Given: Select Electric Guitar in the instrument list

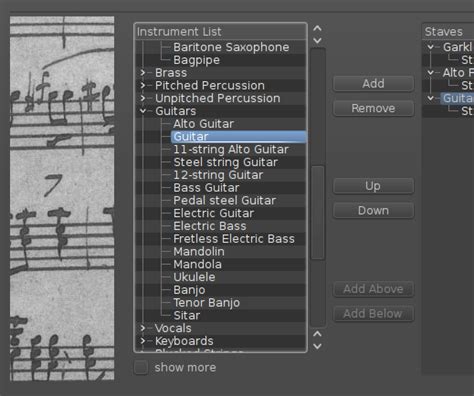Looking at the screenshot, I should [214, 213].
